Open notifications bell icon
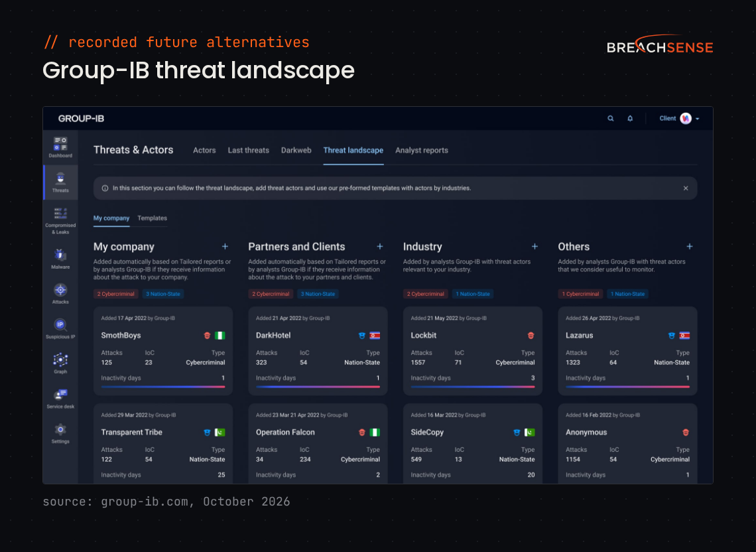The image size is (756, 552). (x=630, y=118)
